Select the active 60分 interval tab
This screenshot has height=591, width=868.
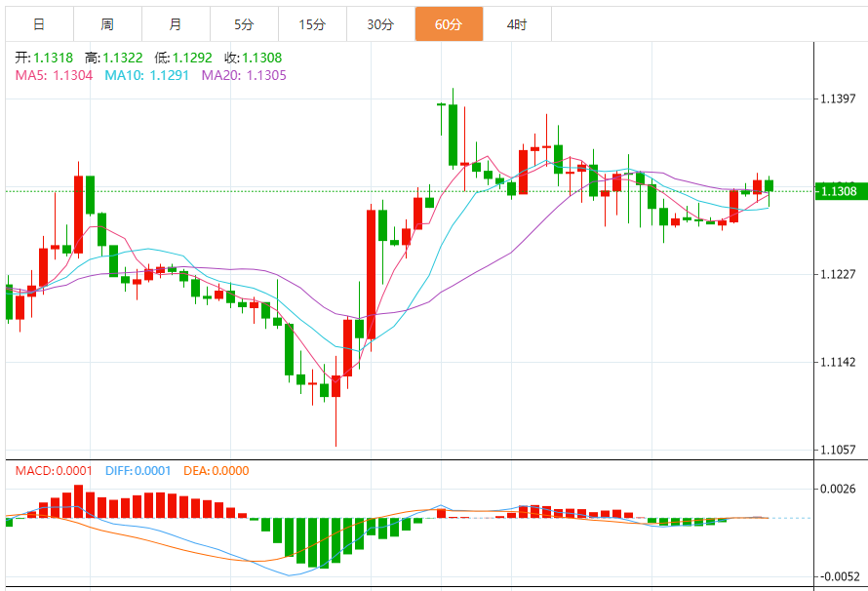449,24
